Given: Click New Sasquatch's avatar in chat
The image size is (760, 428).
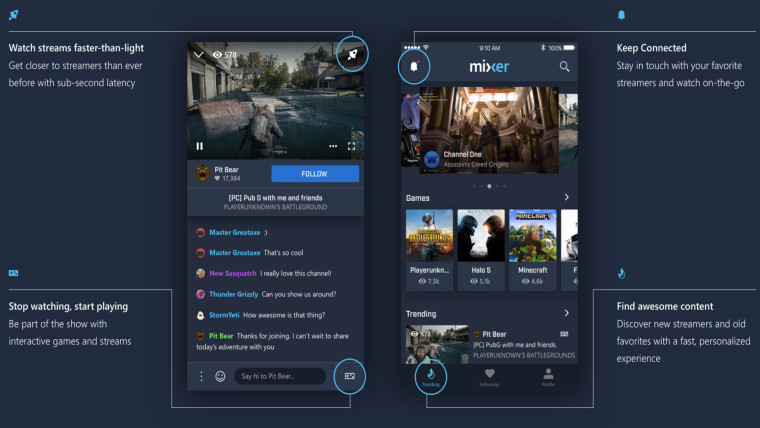Looking at the screenshot, I should [x=200, y=273].
